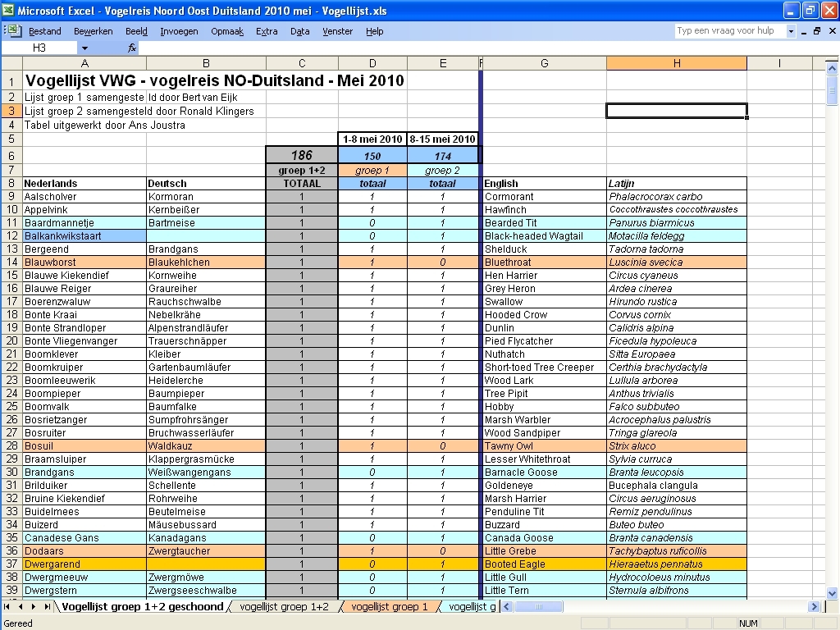Close the workbook with menu bar X

click(x=832, y=31)
